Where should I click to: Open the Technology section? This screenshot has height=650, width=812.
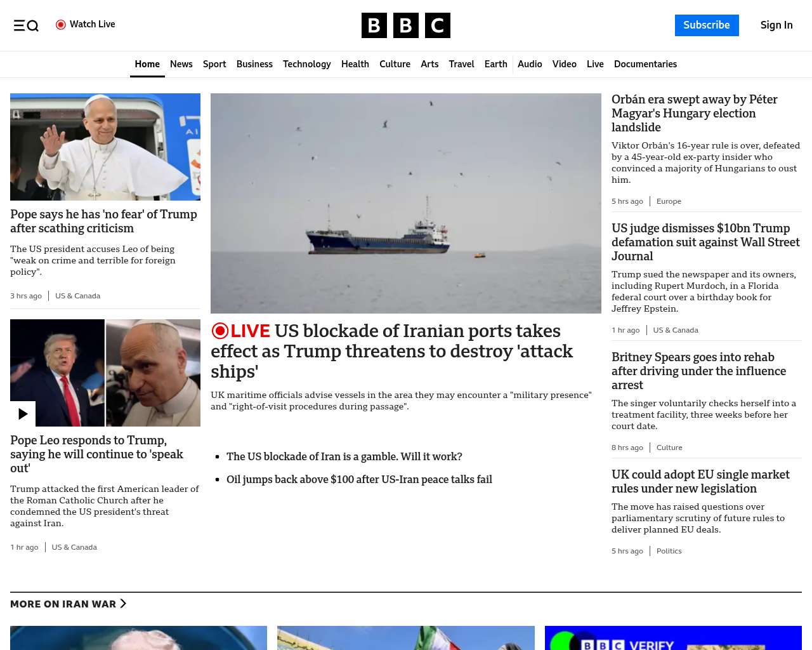pos(306,64)
